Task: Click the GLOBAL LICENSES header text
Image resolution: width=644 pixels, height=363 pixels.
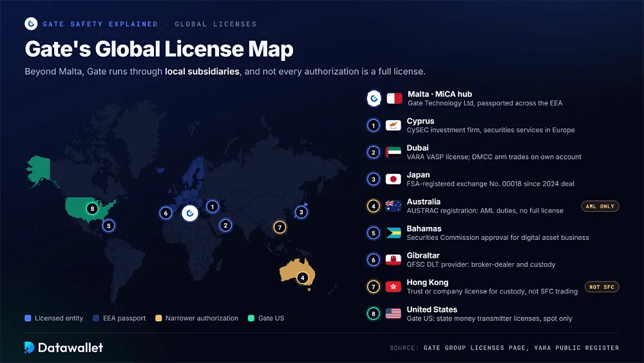Action: 216,25
